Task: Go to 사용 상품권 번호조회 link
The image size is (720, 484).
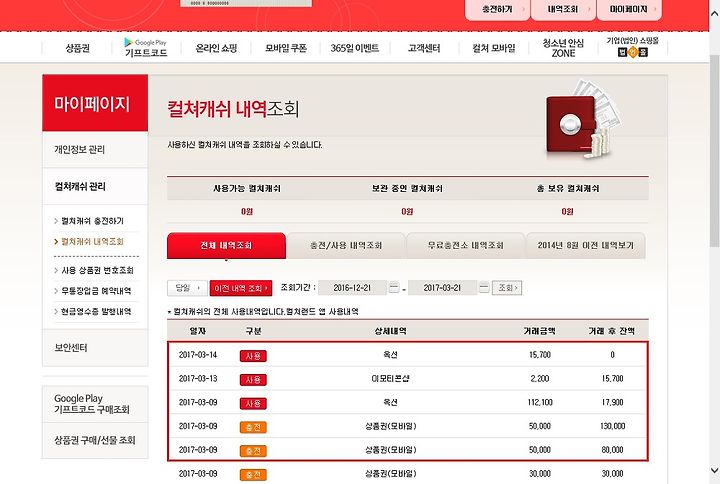Action: pos(97,270)
